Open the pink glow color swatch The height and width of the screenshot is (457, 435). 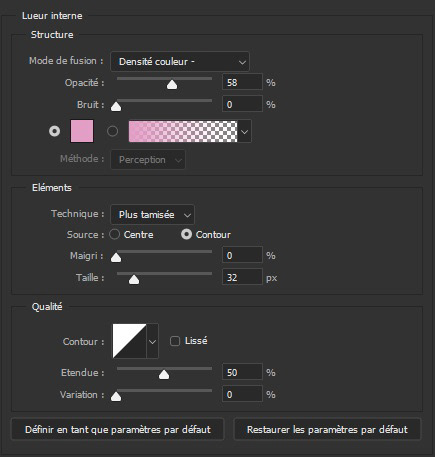click(x=82, y=131)
